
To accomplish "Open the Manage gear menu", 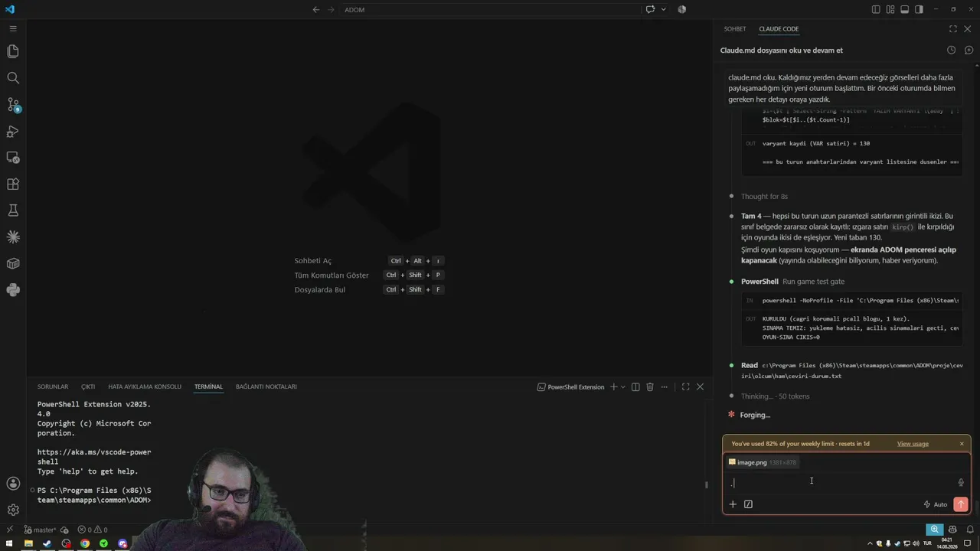I will tap(13, 510).
